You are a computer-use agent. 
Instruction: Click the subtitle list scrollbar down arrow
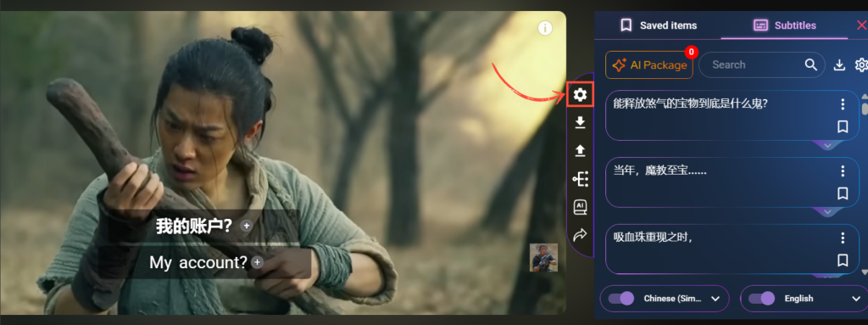point(864,272)
